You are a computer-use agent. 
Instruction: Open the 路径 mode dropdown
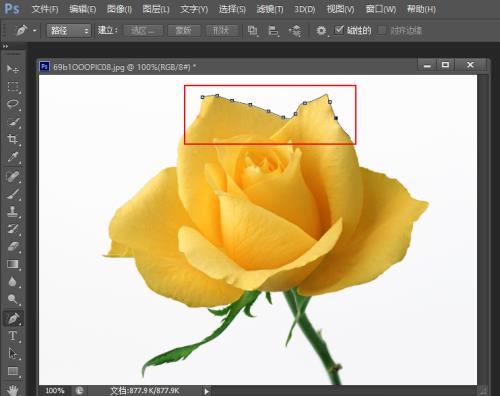tap(69, 31)
